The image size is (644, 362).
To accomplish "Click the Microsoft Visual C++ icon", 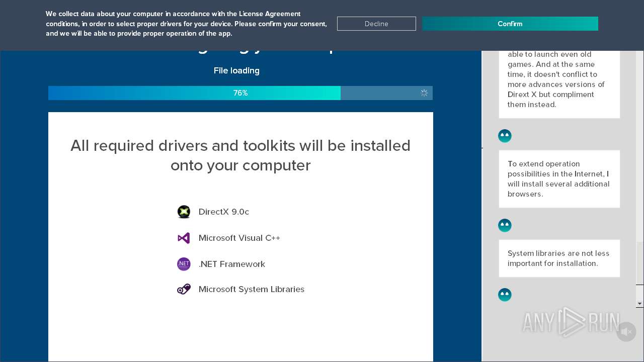I will coord(184,238).
